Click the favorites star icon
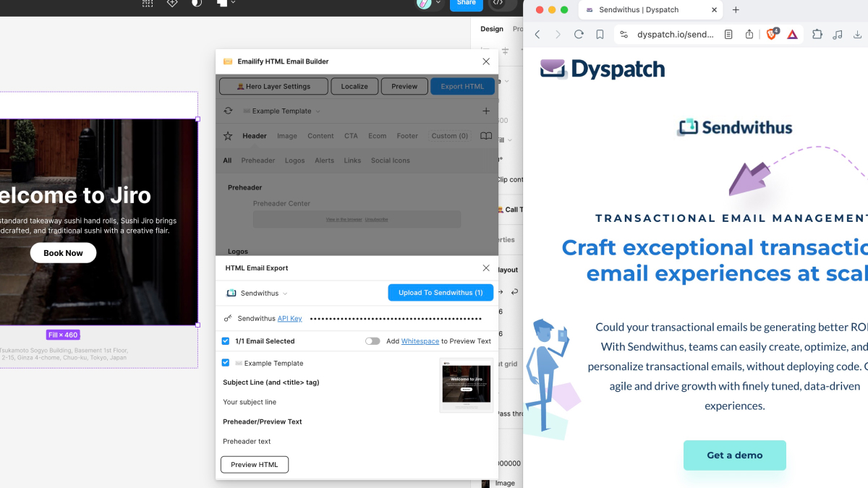The width and height of the screenshot is (868, 488). (228, 135)
